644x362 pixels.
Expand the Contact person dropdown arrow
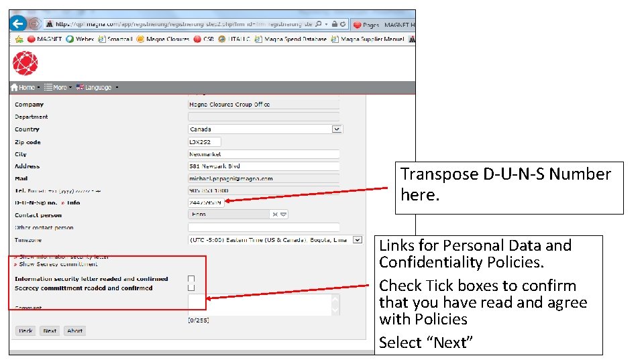coord(283,215)
